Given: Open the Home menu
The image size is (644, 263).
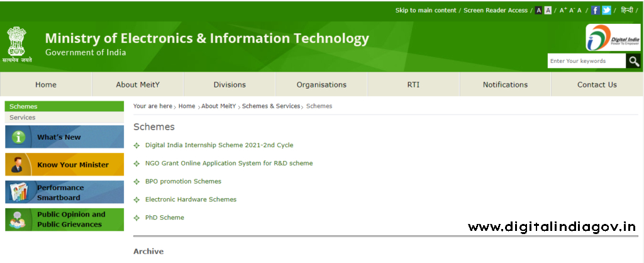Looking at the screenshot, I should pyautogui.click(x=46, y=85).
